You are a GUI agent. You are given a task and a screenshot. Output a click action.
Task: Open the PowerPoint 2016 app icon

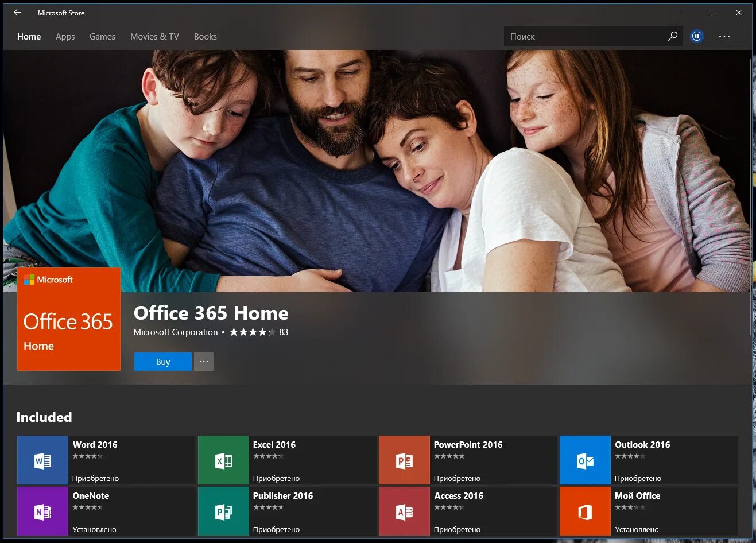404,460
